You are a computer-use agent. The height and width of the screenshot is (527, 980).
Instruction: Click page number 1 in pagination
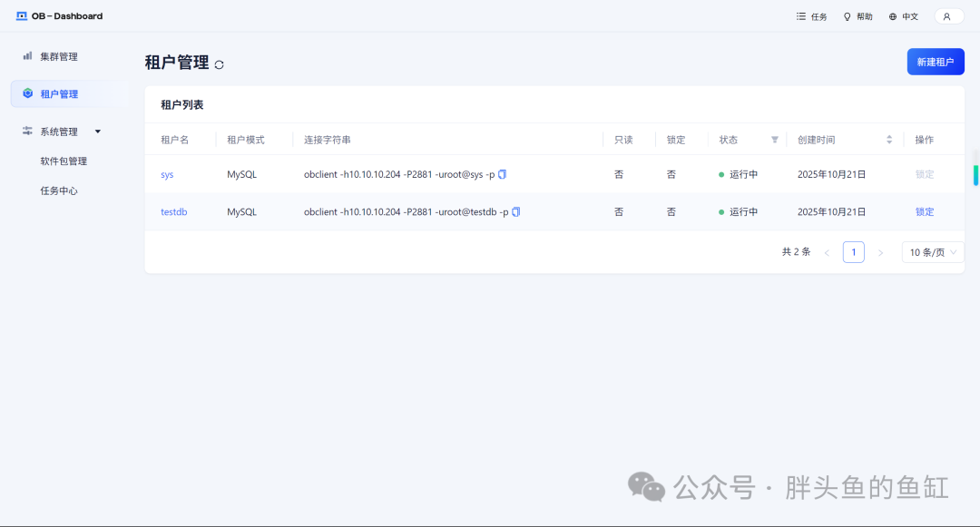854,252
